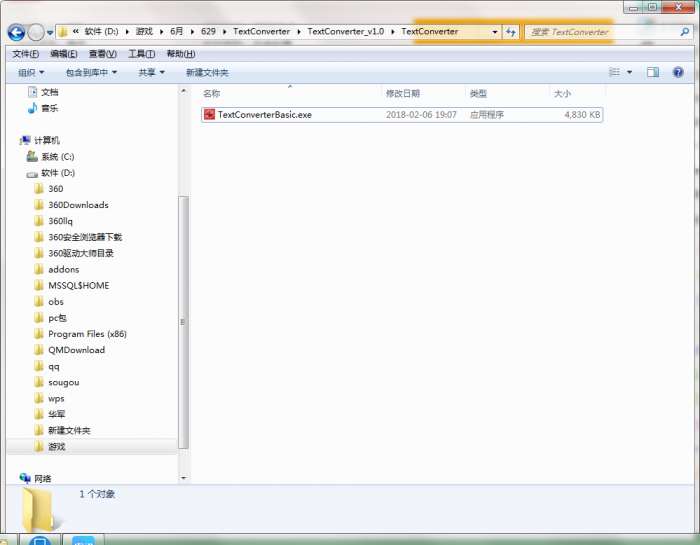700x545 pixels.
Task: Open the 查看(V) menu
Action: pyautogui.click(x=103, y=54)
